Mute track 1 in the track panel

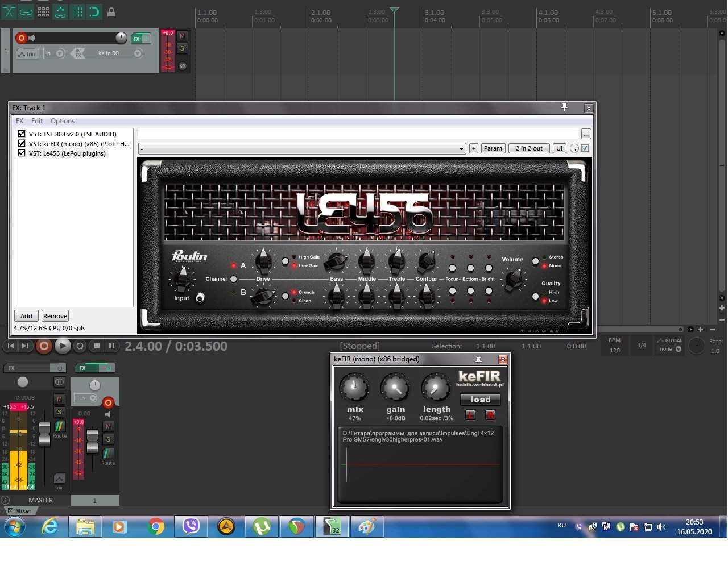(x=182, y=36)
